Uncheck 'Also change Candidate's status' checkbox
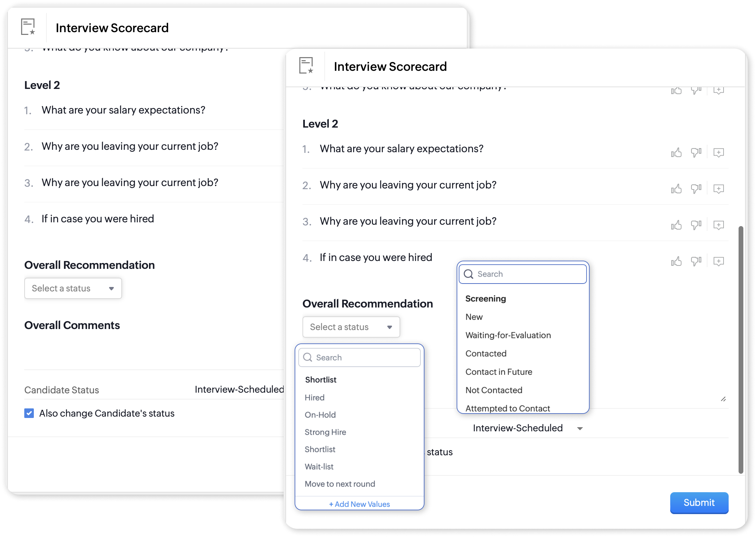 pyautogui.click(x=29, y=413)
